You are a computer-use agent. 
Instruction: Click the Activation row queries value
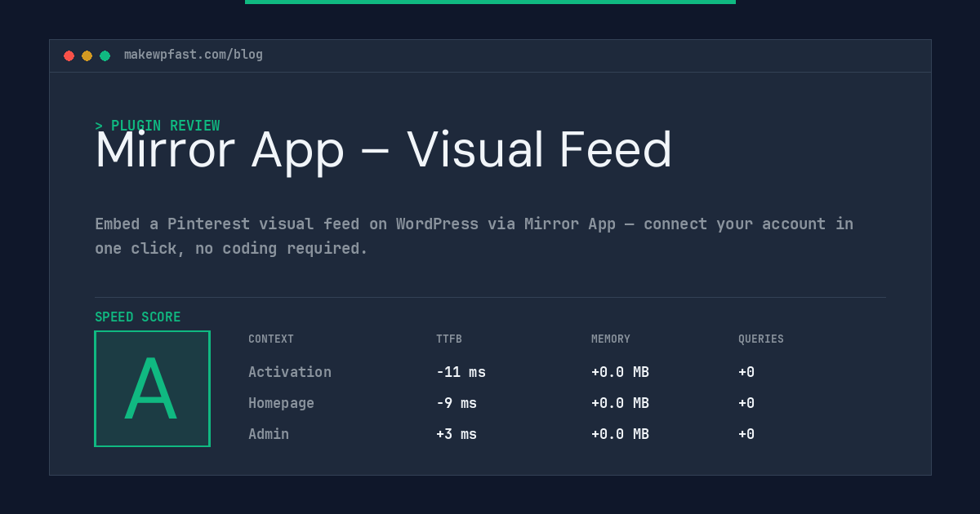click(746, 372)
